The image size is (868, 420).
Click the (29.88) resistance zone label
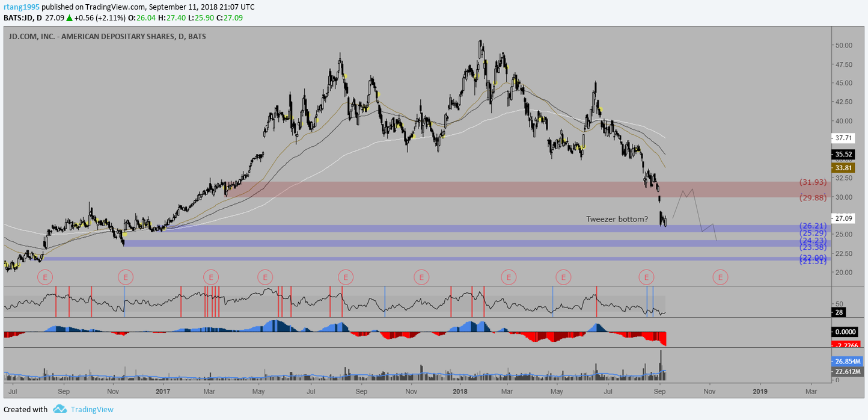click(813, 197)
